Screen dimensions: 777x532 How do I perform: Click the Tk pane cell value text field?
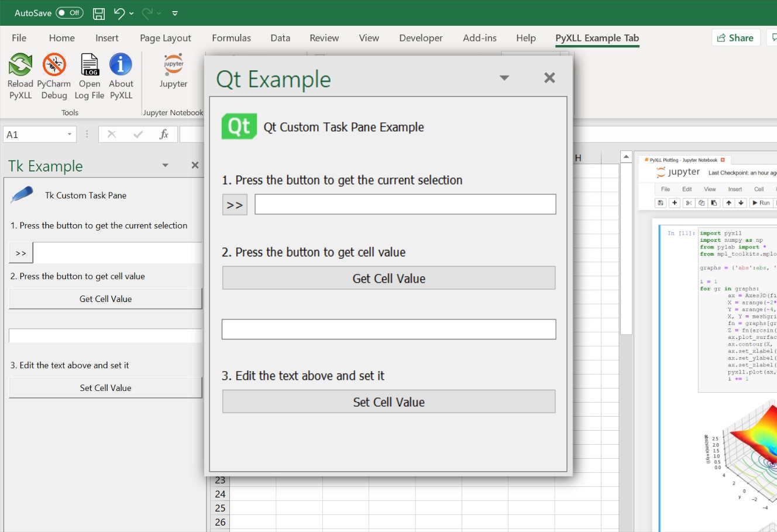point(105,336)
